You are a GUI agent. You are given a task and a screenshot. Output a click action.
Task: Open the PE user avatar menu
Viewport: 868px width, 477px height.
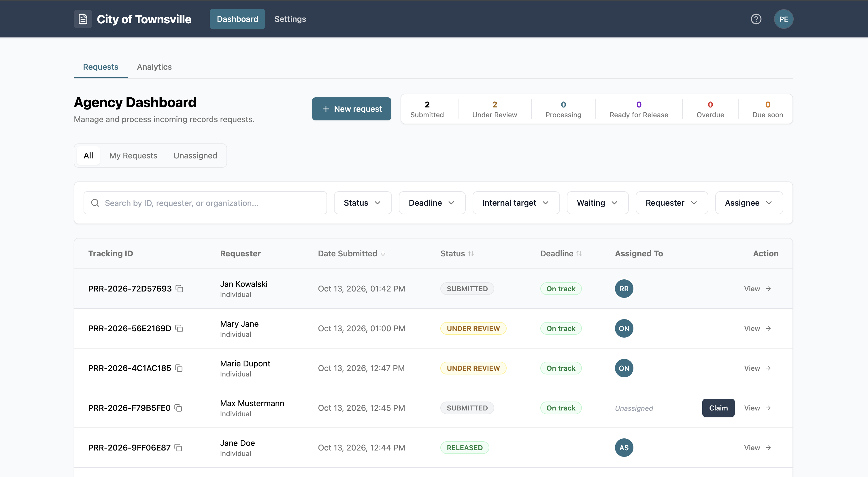(x=784, y=19)
